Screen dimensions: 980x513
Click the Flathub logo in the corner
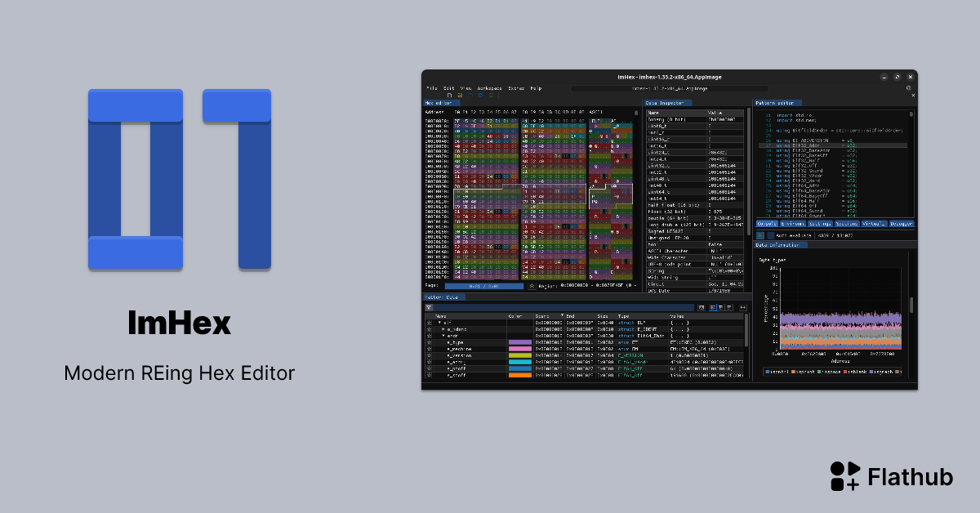click(845, 476)
